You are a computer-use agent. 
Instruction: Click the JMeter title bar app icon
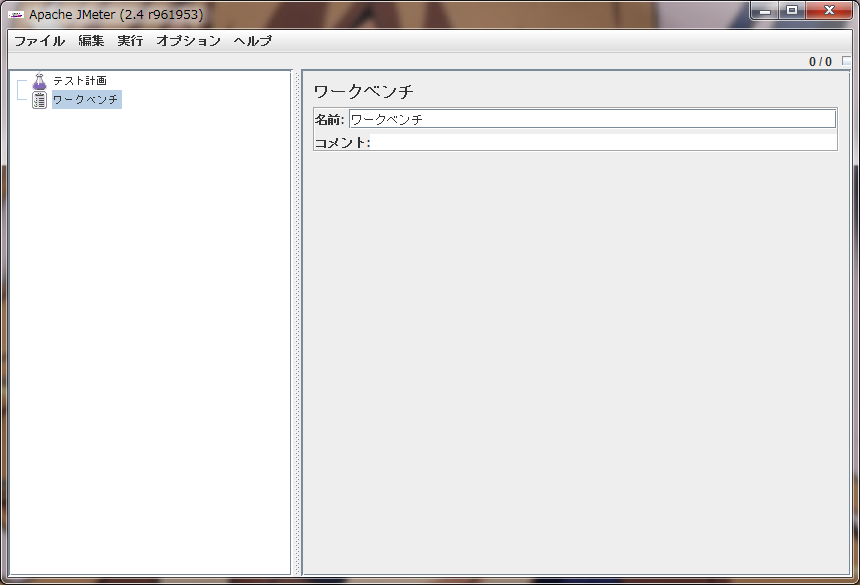(x=16, y=15)
